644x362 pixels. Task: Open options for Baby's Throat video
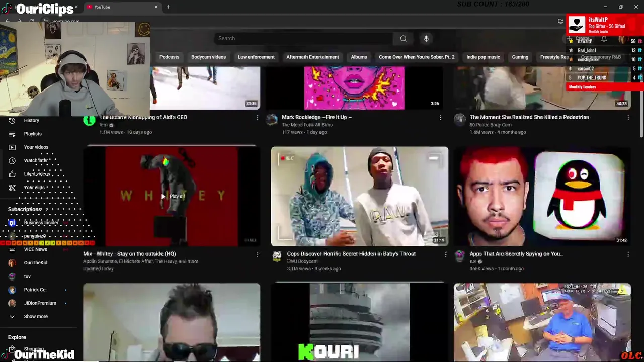click(x=445, y=254)
